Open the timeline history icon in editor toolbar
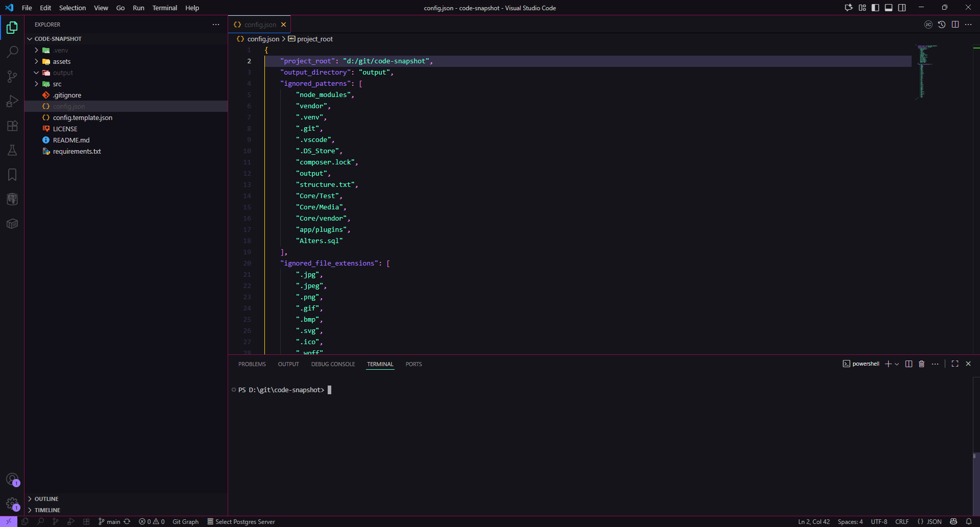The height and width of the screenshot is (527, 980). pos(942,25)
